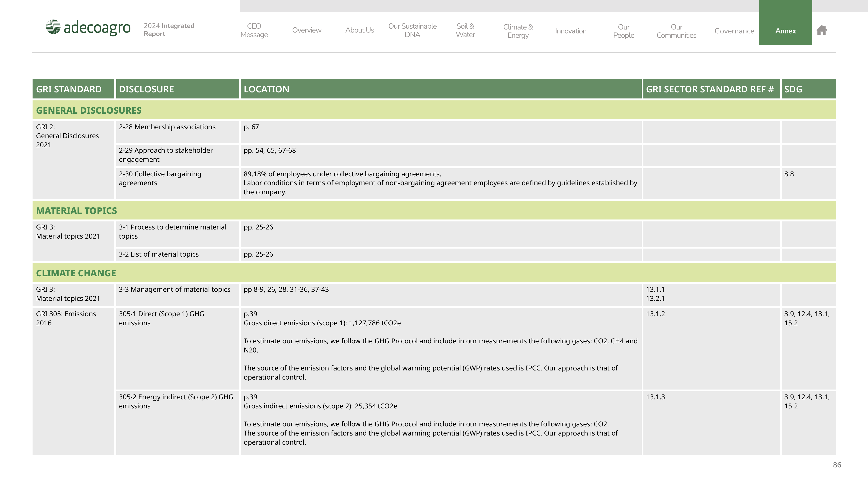The height and width of the screenshot is (488, 868).
Task: Click '3-1 Process to determine material topics'
Action: click(x=178, y=234)
